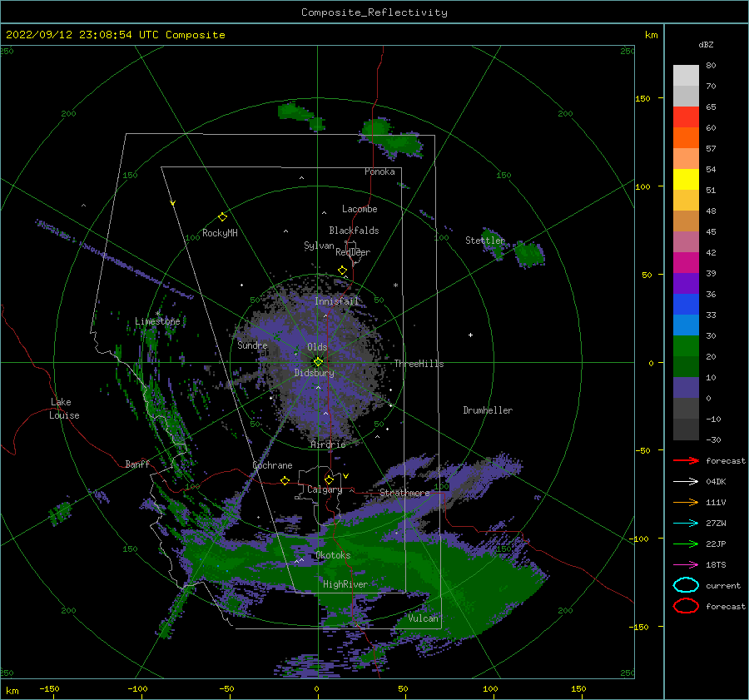Click the cyan 27ZW arrow icon

coord(686,524)
